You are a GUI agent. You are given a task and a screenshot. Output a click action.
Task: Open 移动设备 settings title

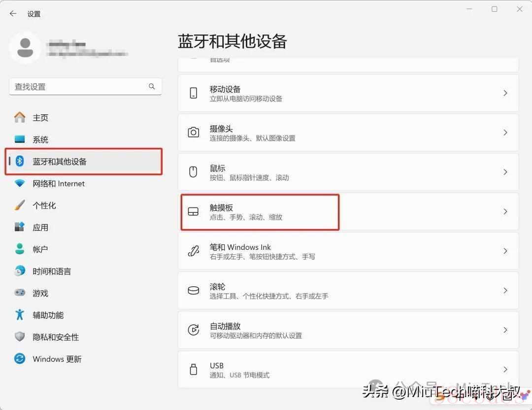(x=225, y=89)
